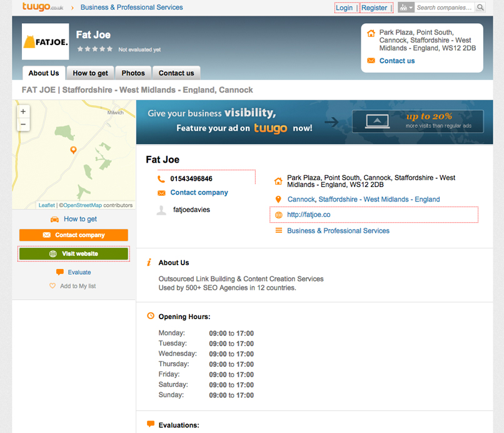This screenshot has height=433, width=504.
Task: Click the Wednesday opening hours row
Action: (206, 354)
